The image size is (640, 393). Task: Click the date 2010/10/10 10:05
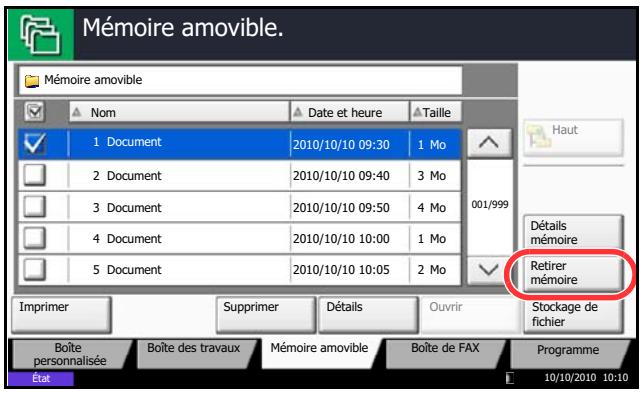pos(341,270)
